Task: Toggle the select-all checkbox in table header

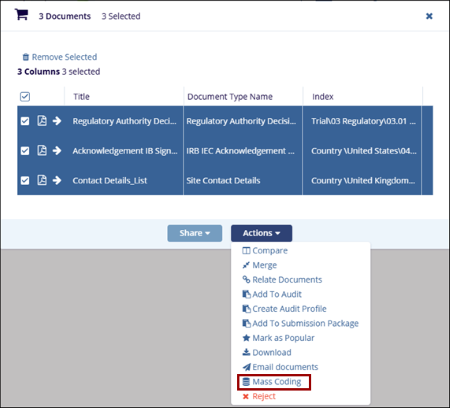Action: (x=25, y=97)
